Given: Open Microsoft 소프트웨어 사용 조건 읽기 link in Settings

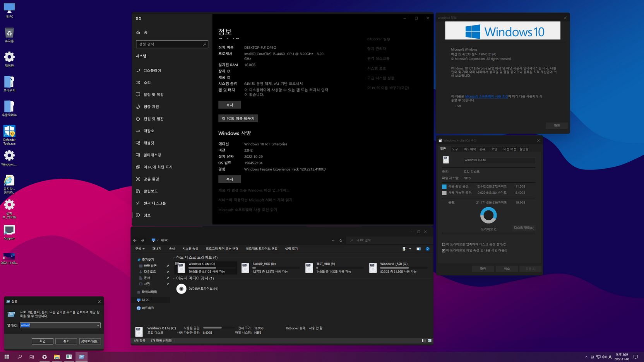Looking at the screenshot, I should [248, 210].
